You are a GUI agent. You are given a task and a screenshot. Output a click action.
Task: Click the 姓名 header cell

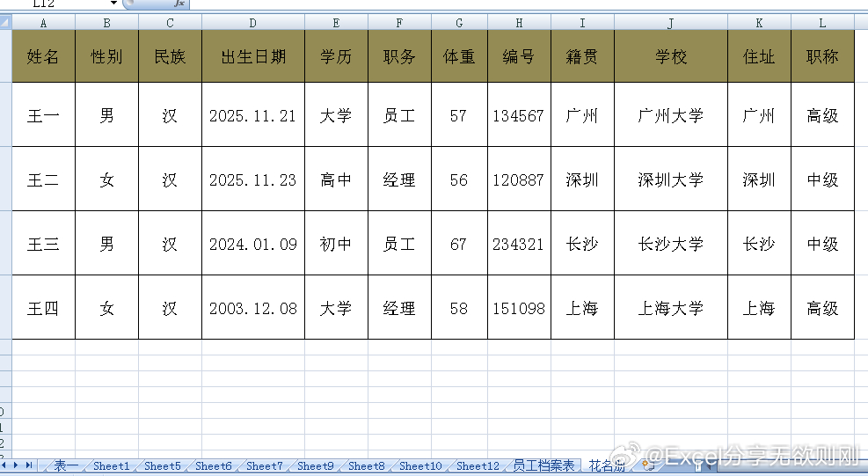[43, 56]
